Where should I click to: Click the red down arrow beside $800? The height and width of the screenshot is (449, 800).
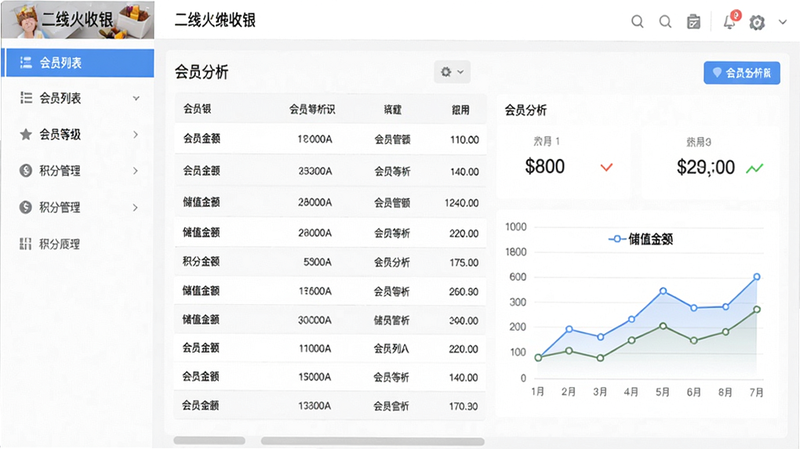pos(606,167)
